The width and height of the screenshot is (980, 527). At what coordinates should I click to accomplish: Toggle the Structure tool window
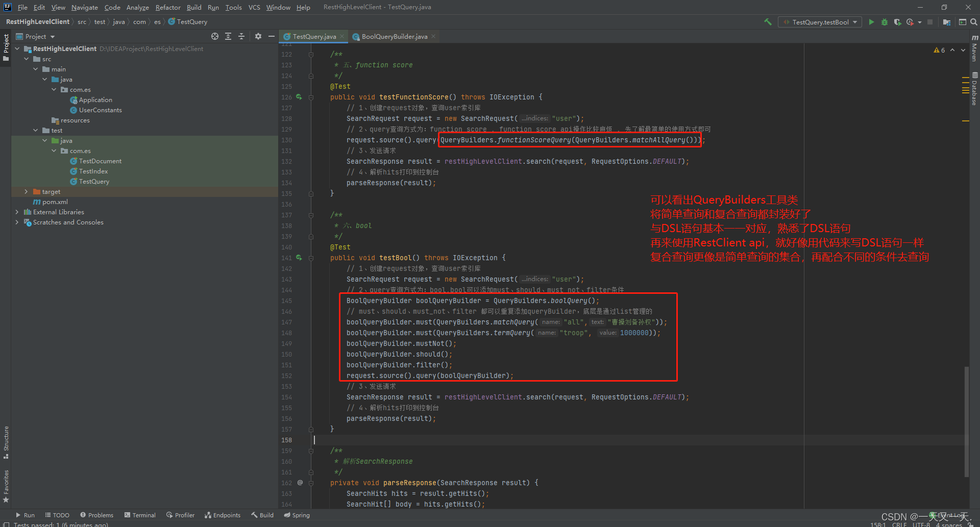click(x=6, y=439)
